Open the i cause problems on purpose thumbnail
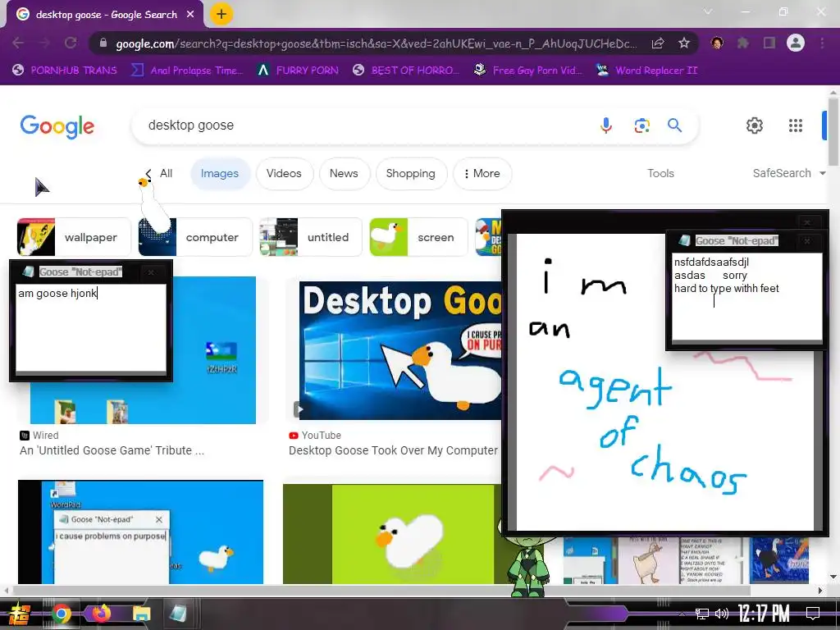This screenshot has width=840, height=630. [140, 532]
